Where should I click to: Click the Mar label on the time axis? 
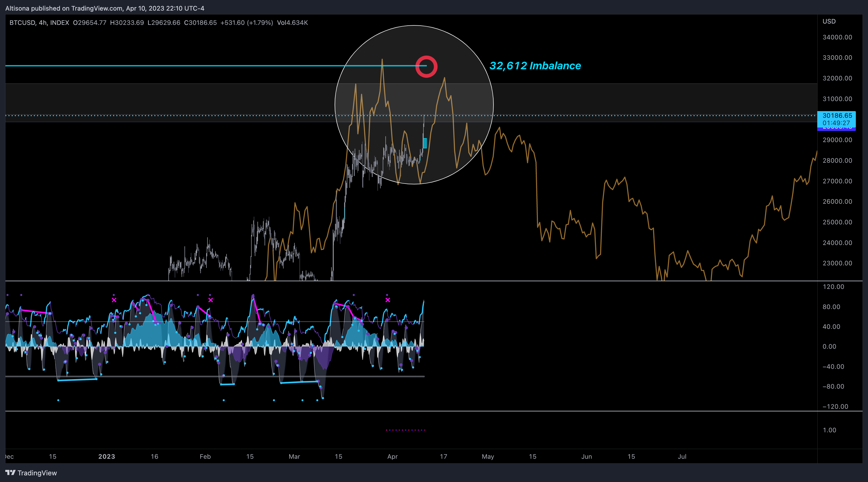tap(294, 456)
